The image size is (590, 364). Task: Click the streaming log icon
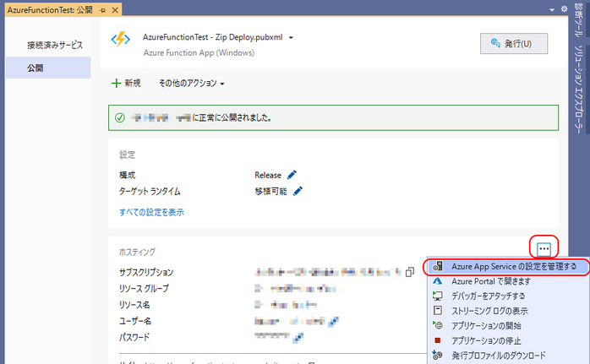(438, 311)
